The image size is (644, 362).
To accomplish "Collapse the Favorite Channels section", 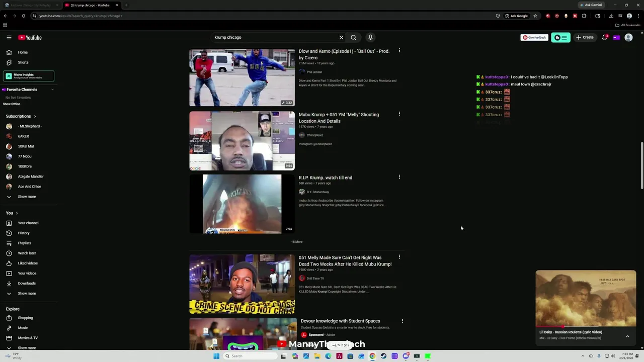I will click(52, 89).
